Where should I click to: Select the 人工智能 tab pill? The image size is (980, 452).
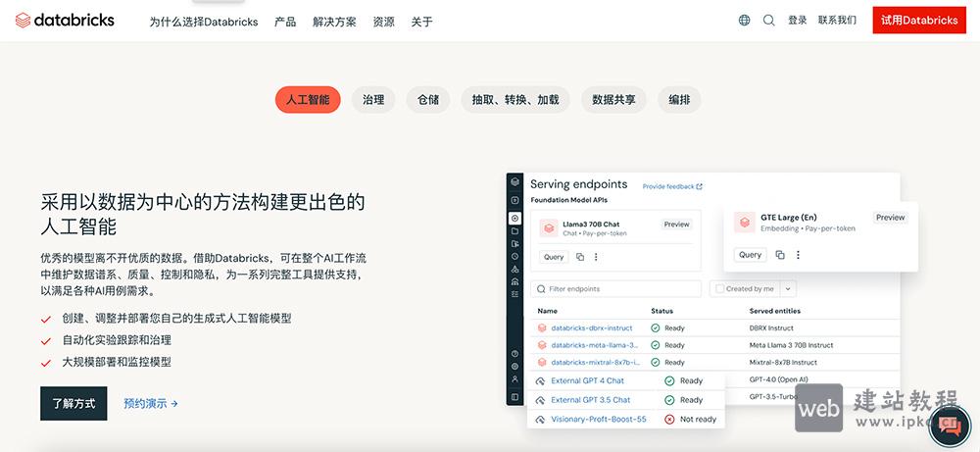(x=308, y=99)
